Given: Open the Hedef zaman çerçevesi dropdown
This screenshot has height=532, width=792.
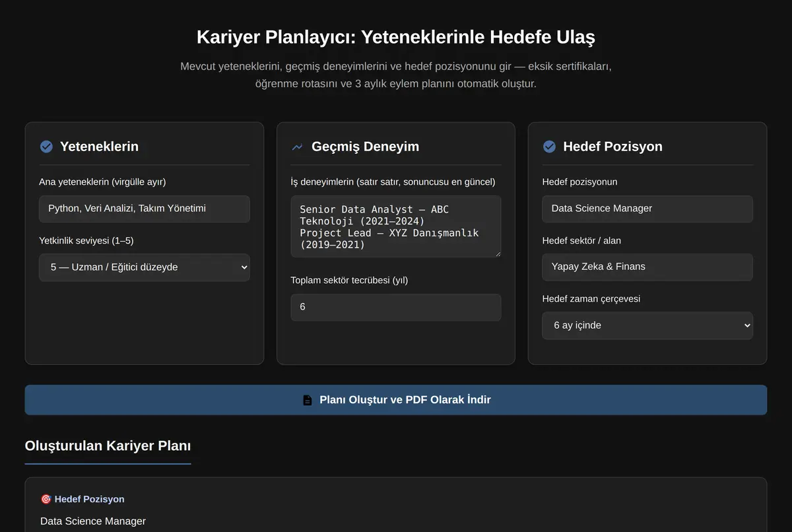Looking at the screenshot, I should coord(647,325).
